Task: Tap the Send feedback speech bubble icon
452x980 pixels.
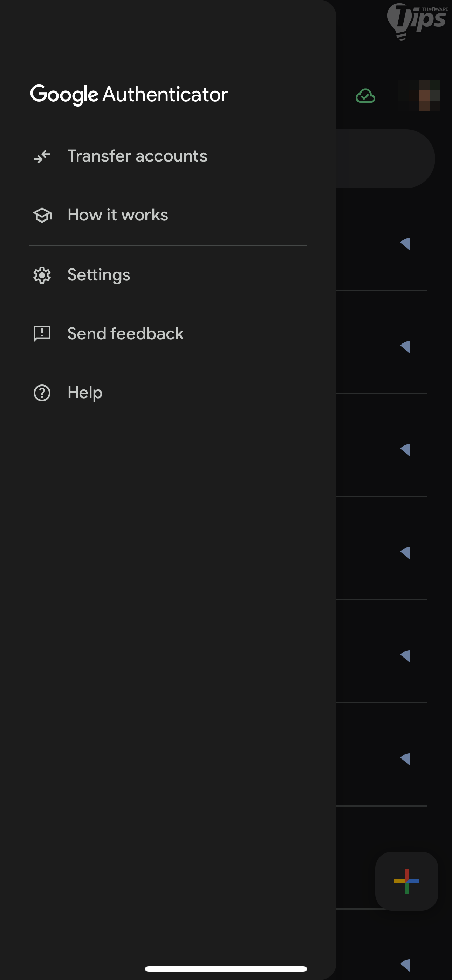Action: [x=42, y=334]
